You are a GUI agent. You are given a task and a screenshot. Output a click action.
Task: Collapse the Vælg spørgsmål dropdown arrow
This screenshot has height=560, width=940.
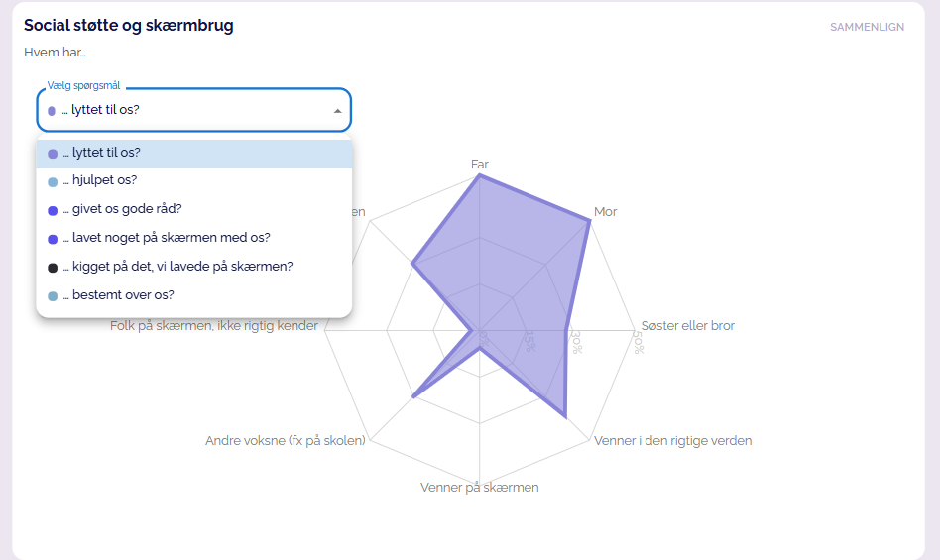coord(337,110)
